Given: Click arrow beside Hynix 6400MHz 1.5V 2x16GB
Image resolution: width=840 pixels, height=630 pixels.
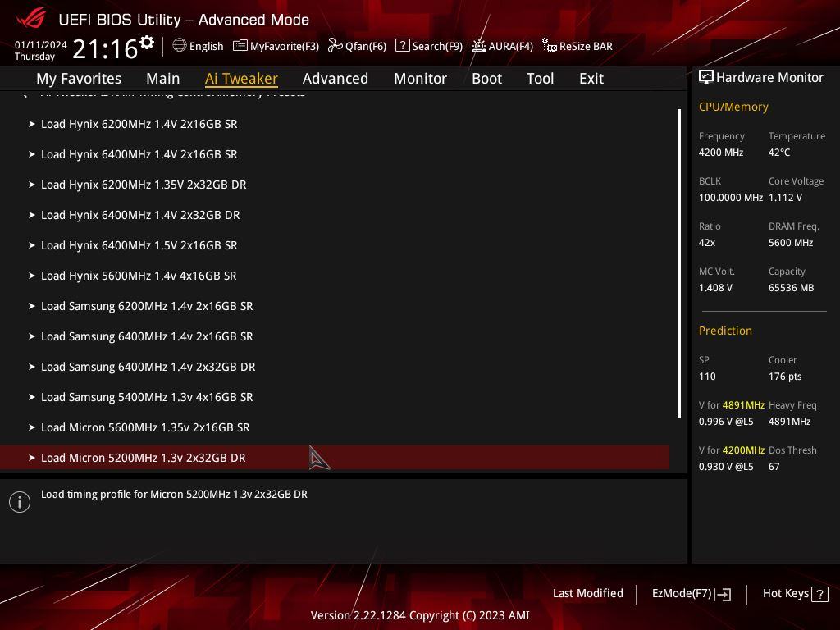Looking at the screenshot, I should coord(32,245).
